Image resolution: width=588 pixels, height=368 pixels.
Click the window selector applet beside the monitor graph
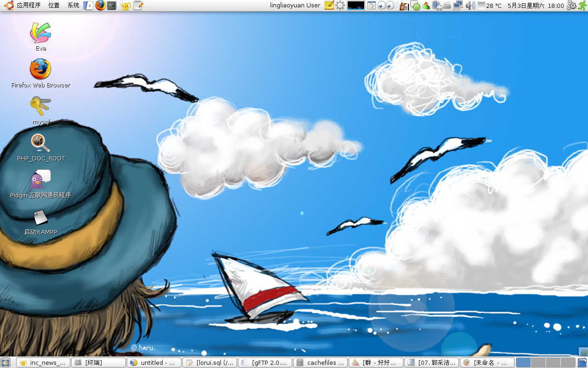372,6
